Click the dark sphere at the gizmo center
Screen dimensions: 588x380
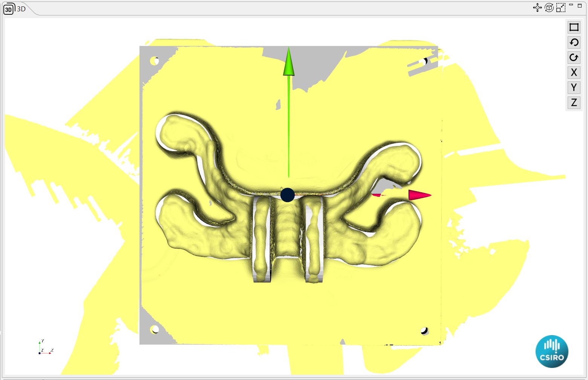[x=287, y=195]
